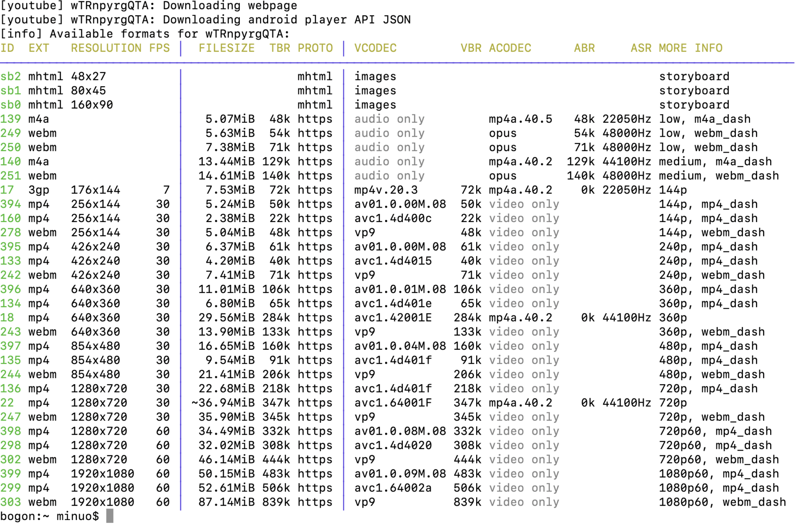Click the mp4v.20.3 codec text
The width and height of the screenshot is (812, 525).
(386, 190)
